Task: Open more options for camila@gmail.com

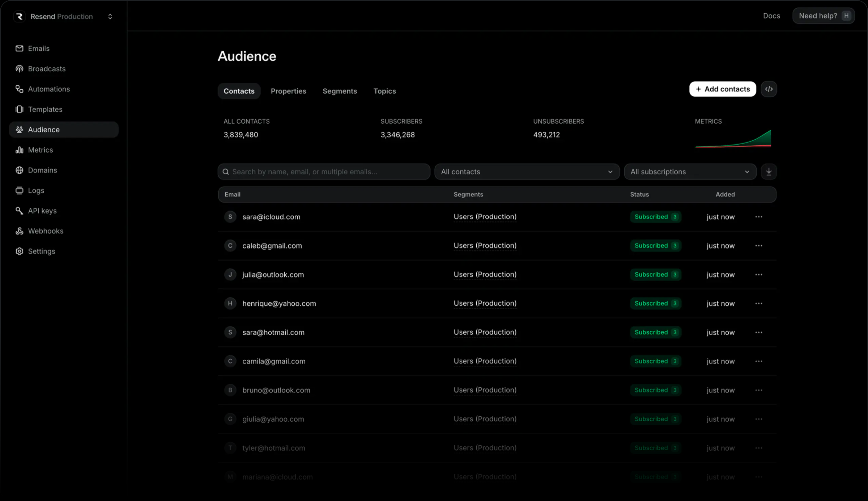Action: [759, 361]
